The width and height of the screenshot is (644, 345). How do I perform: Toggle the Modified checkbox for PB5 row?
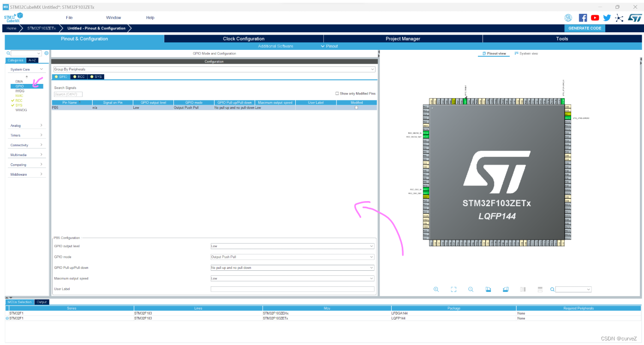click(x=356, y=107)
